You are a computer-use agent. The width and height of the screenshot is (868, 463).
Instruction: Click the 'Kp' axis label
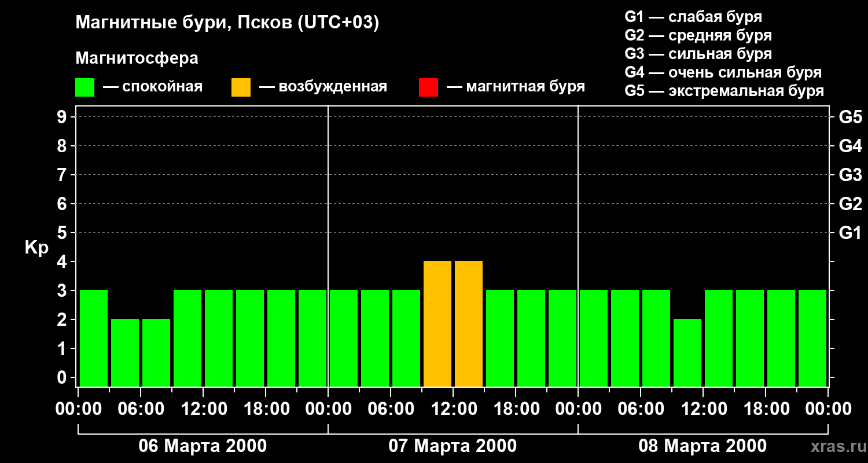(36, 248)
